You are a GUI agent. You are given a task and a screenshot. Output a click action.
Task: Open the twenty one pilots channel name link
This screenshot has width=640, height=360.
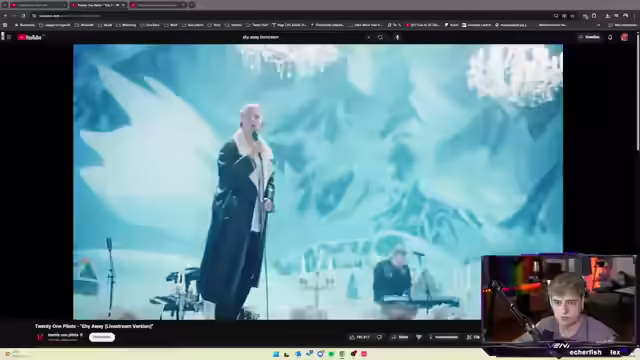click(x=62, y=335)
